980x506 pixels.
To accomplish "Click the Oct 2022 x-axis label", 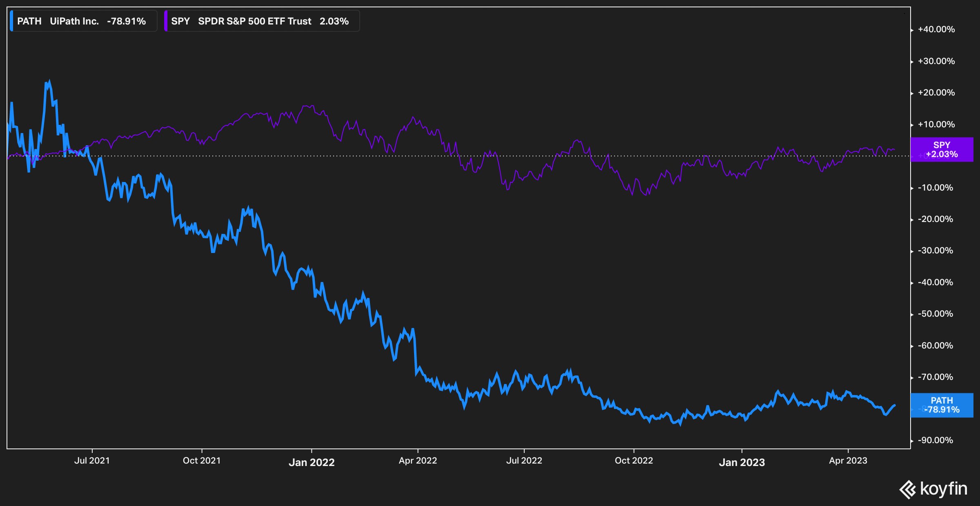I will [634, 461].
